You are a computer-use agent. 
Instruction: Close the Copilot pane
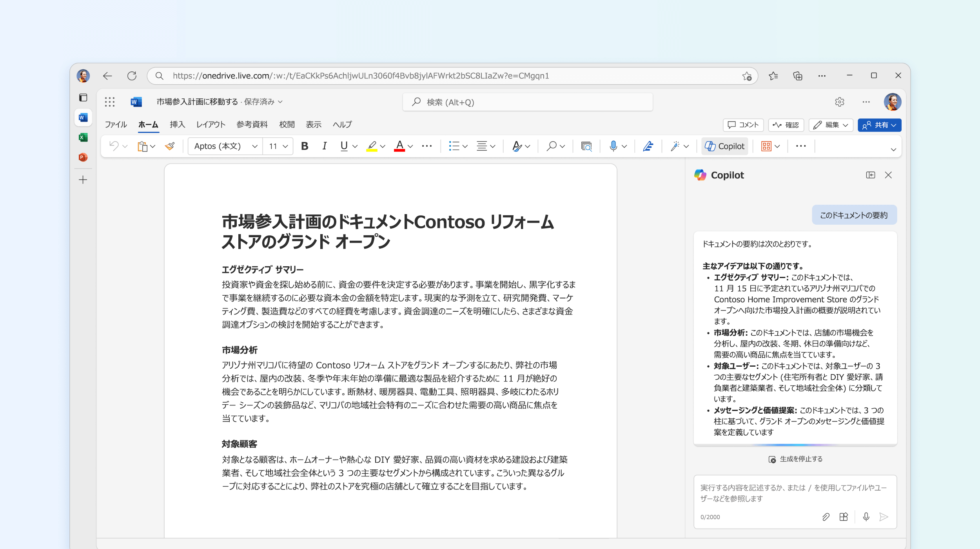click(888, 175)
